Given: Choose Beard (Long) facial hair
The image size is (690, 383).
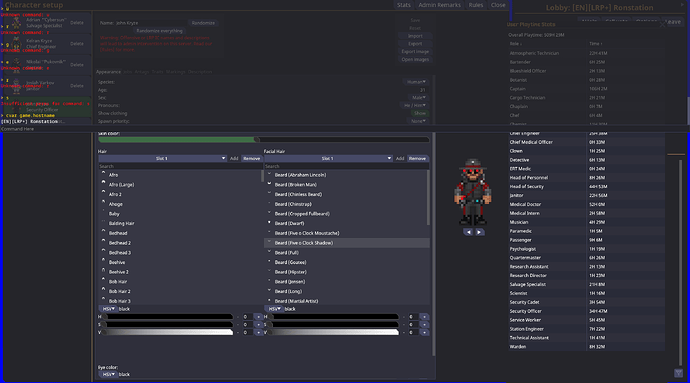Looking at the screenshot, I should click(x=345, y=291).
